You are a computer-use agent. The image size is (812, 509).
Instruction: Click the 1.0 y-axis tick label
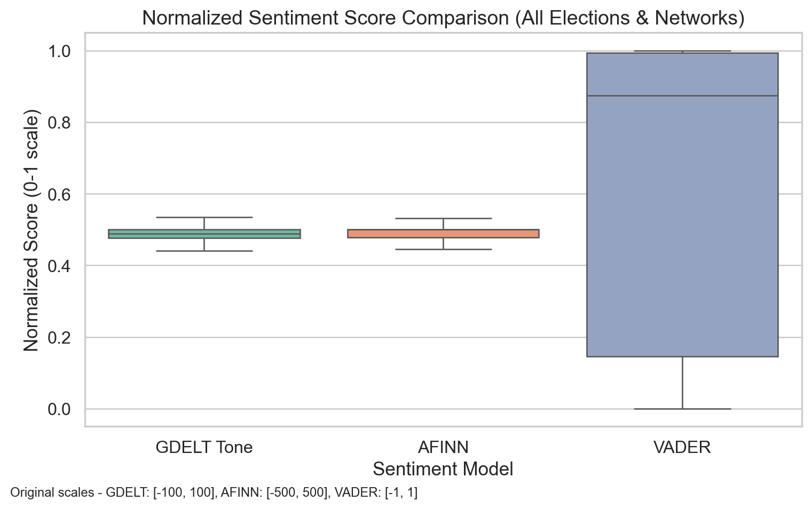(x=60, y=51)
